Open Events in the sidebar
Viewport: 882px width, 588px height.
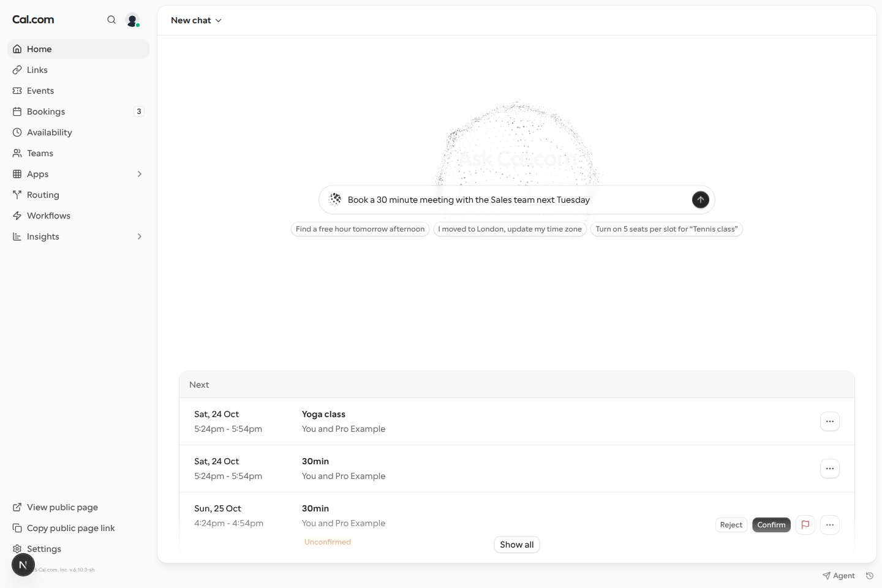[78, 91]
